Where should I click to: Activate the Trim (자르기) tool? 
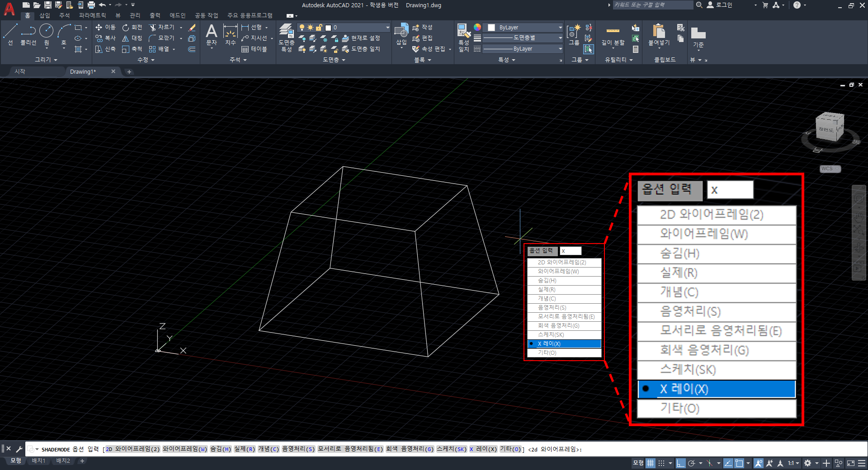click(x=162, y=28)
